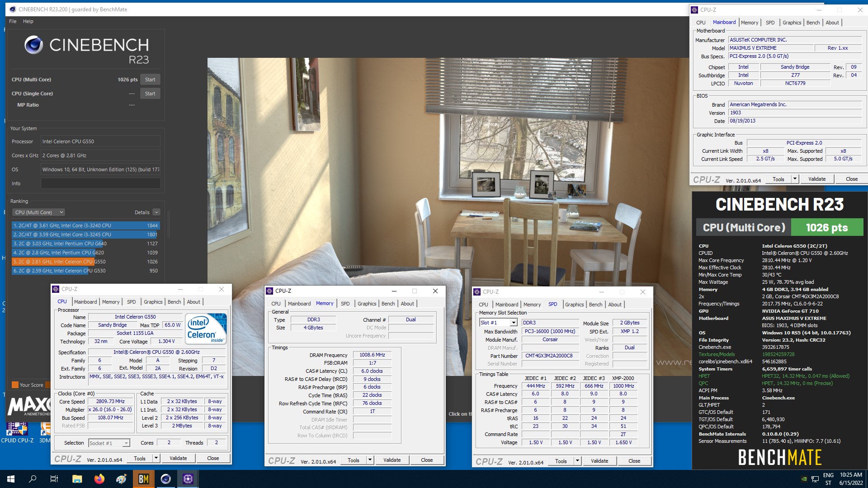Switch to Cinebench taskbar icon
Viewport: 868px width, 488px height.
point(165,479)
